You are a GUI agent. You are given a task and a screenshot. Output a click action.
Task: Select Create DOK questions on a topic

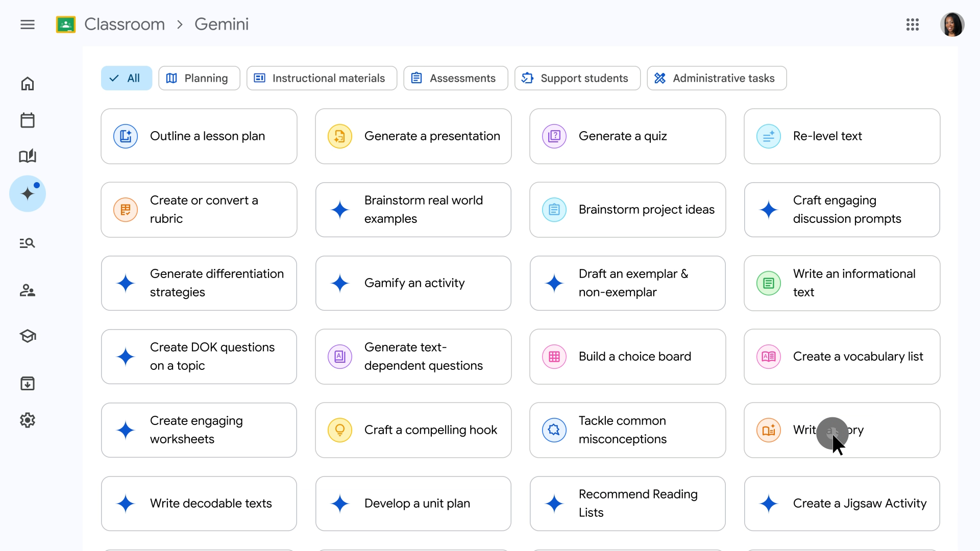coord(199,357)
